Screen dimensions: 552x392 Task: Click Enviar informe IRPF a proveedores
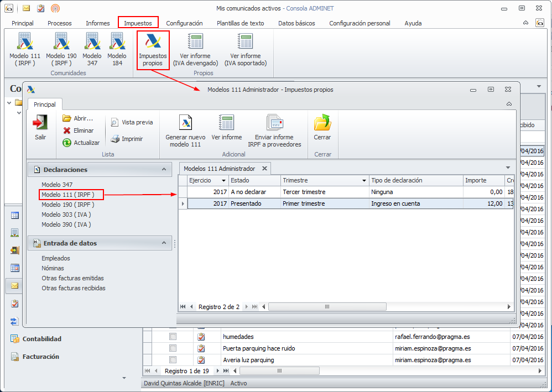click(274, 130)
